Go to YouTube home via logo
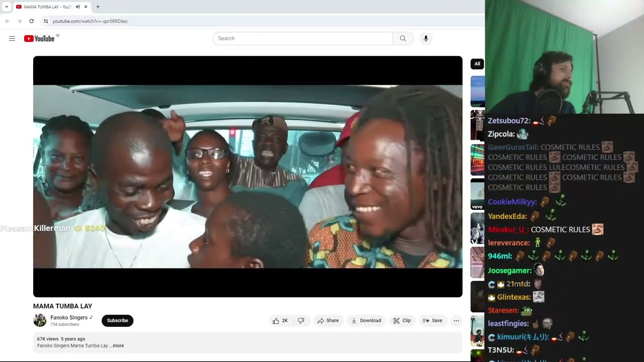The height and width of the screenshot is (362, 644). (39, 39)
